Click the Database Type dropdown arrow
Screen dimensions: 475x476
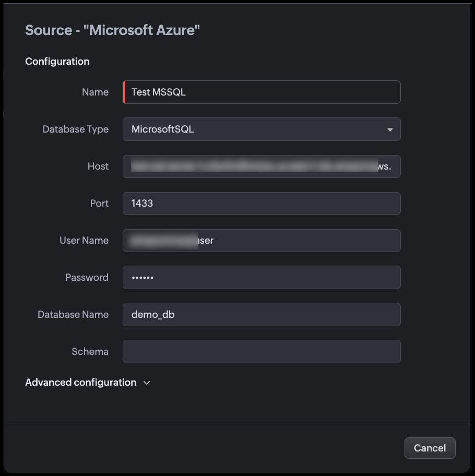point(390,129)
